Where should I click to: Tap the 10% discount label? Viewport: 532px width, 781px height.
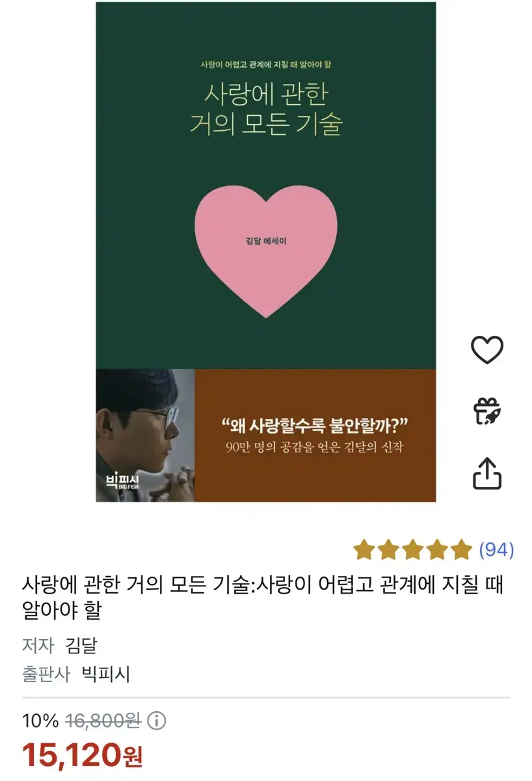point(40,720)
